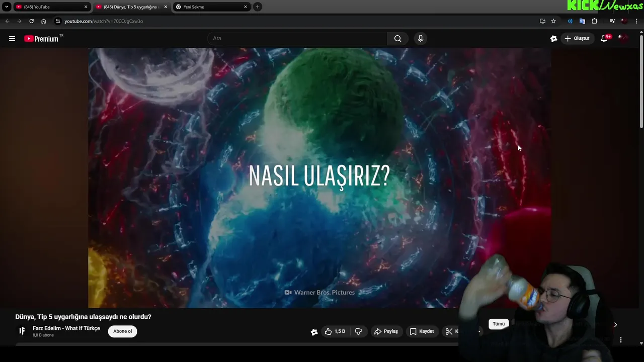Click the scrollbar up arrow
This screenshot has height=362, width=644.
coord(641,32)
